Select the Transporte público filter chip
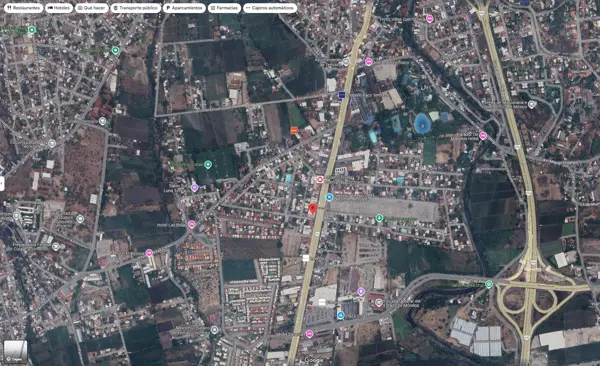 click(136, 8)
